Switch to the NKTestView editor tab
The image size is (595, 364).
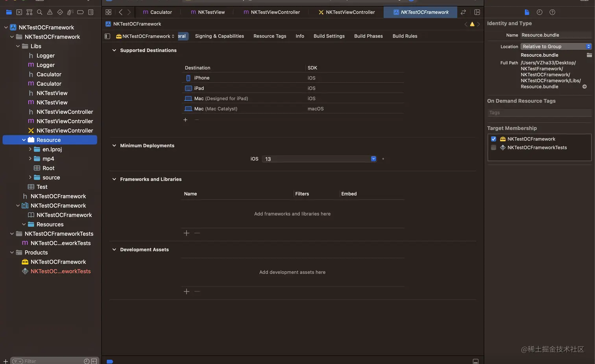click(x=207, y=12)
